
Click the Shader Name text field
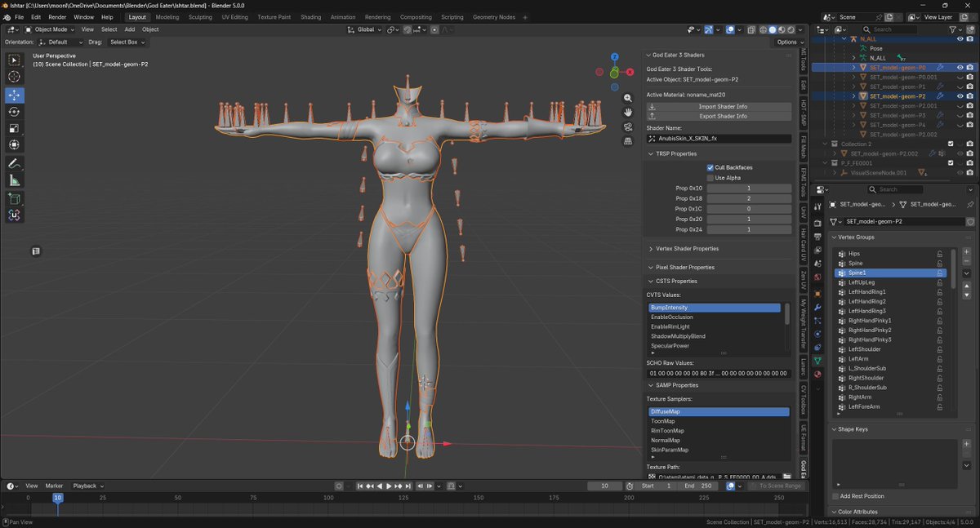[719, 139]
